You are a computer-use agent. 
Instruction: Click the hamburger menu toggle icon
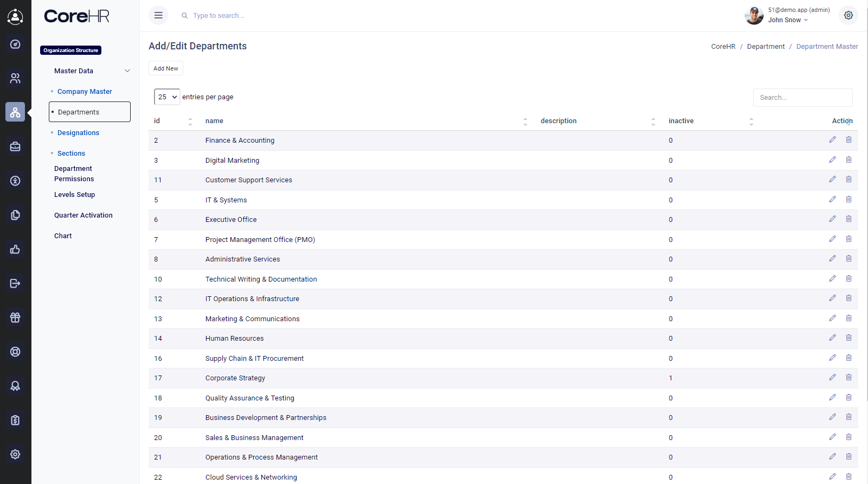point(158,15)
